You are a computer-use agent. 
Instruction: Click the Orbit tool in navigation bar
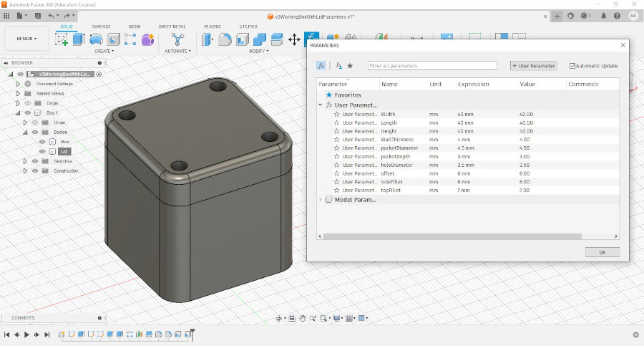(x=279, y=318)
